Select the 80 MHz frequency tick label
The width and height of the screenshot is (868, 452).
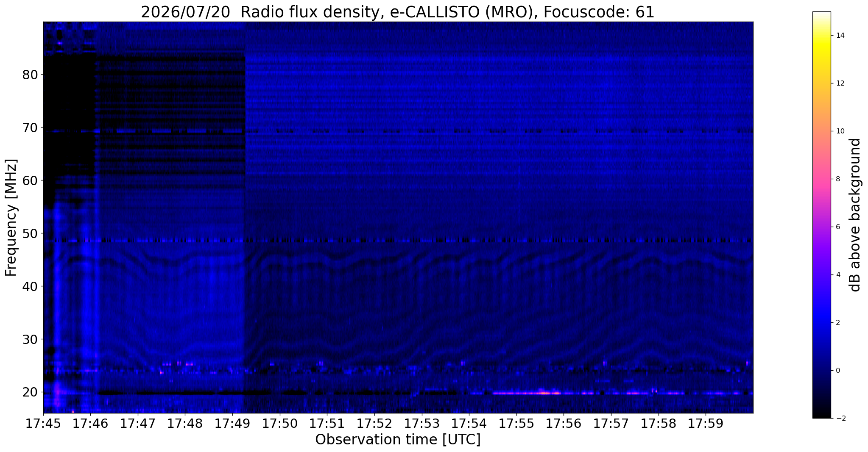[x=30, y=75]
